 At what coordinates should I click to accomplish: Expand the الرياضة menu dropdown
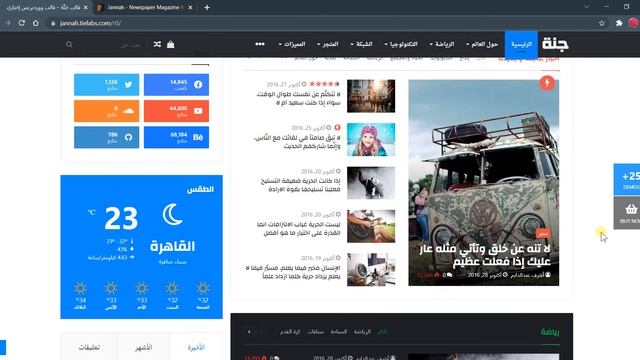click(442, 44)
